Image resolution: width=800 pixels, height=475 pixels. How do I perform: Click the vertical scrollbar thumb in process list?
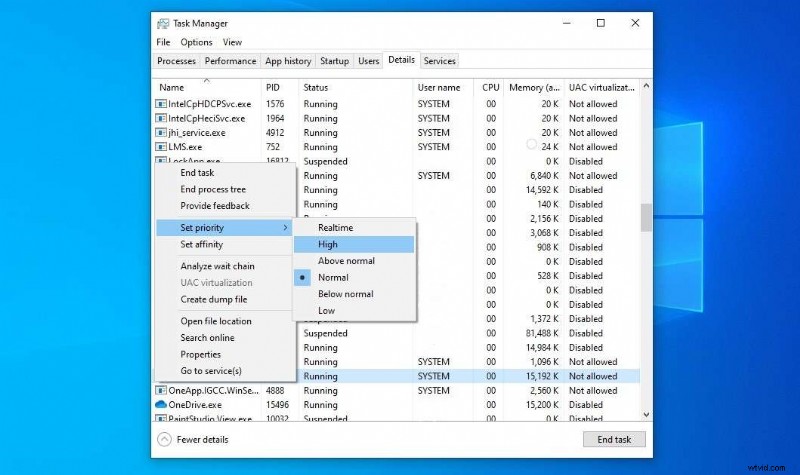646,218
